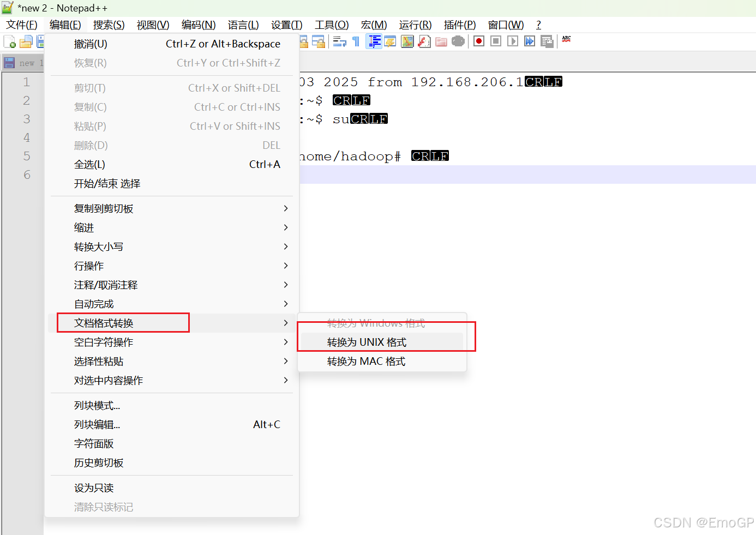Click the word from in line 1
Image resolution: width=756 pixels, height=535 pixels.
[385, 82]
